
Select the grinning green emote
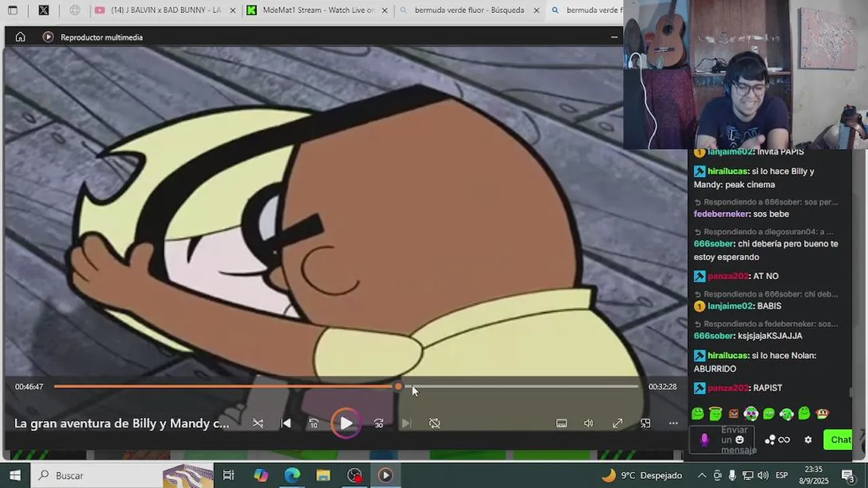pyautogui.click(x=768, y=413)
